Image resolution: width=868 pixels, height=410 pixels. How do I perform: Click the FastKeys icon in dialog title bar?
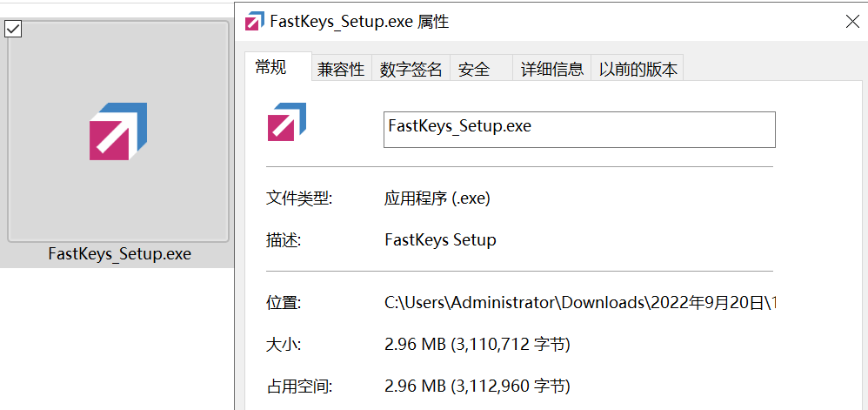tap(254, 21)
